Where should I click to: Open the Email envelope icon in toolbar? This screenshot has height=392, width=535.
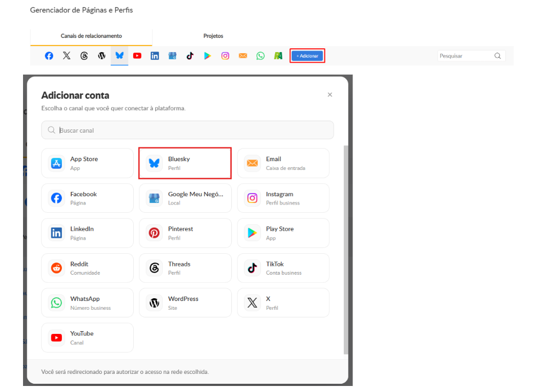coord(243,55)
